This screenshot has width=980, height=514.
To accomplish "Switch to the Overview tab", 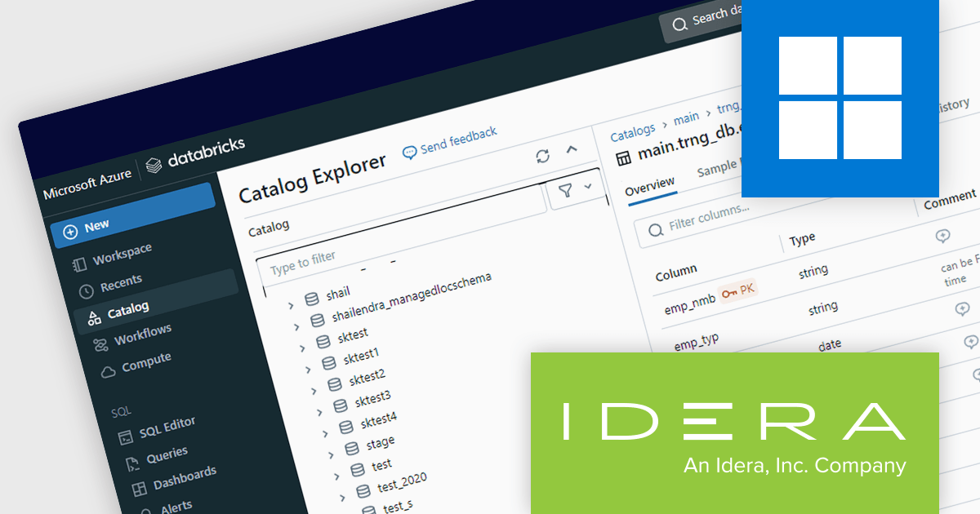I will (x=650, y=186).
